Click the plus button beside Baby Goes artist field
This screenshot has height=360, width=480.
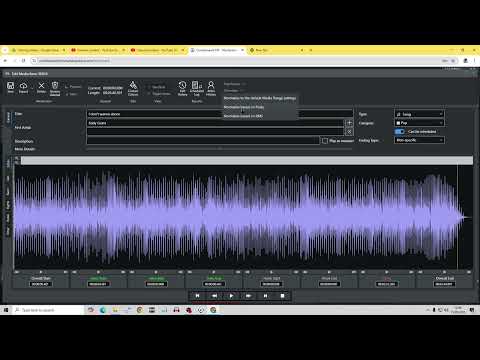[349, 123]
